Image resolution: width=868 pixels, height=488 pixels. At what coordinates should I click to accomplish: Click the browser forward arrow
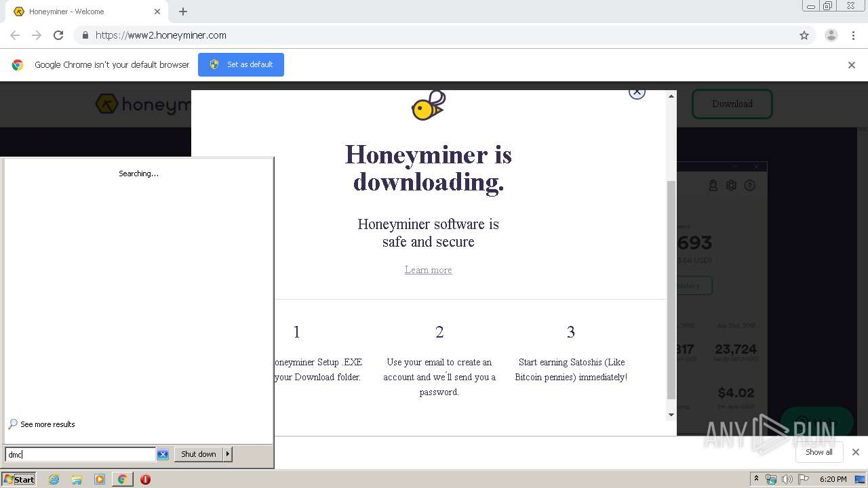point(37,35)
